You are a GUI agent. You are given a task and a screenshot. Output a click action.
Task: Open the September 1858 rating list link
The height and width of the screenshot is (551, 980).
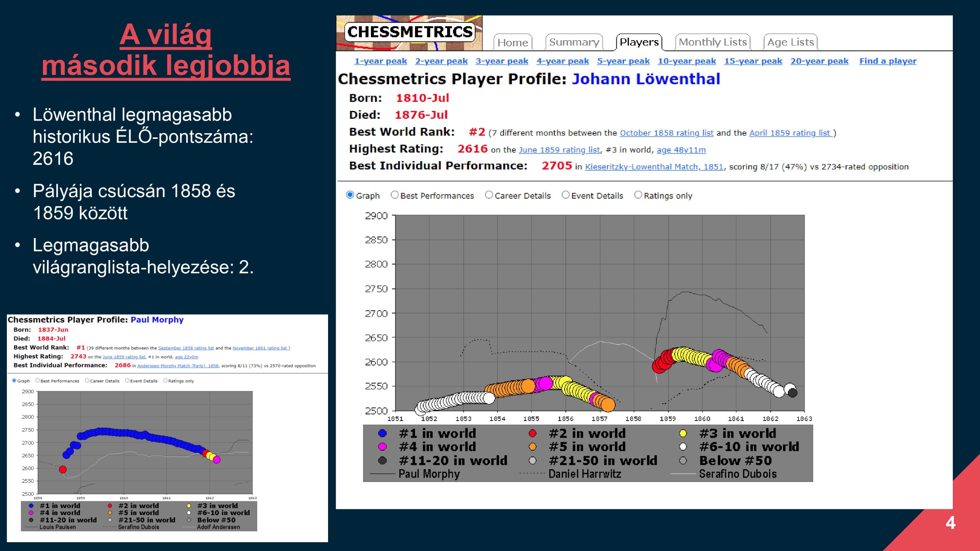click(x=186, y=348)
